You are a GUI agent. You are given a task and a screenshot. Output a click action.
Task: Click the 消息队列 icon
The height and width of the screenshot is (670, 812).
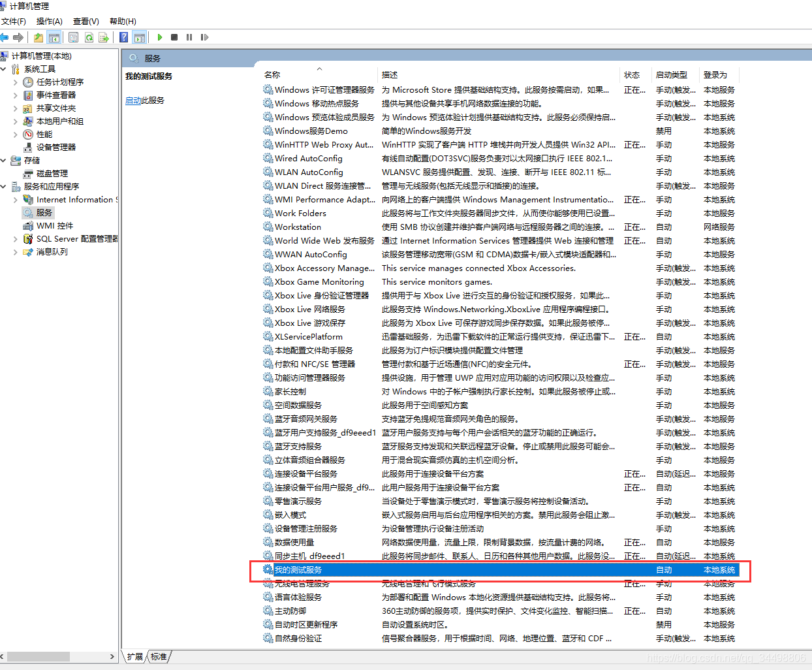(x=28, y=252)
